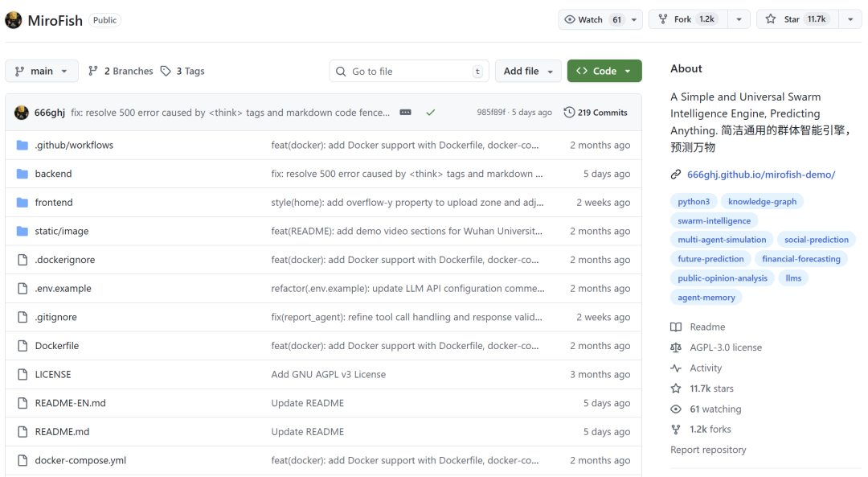Expand the commit message ellipsis icon
The image size is (868, 477).
(406, 113)
